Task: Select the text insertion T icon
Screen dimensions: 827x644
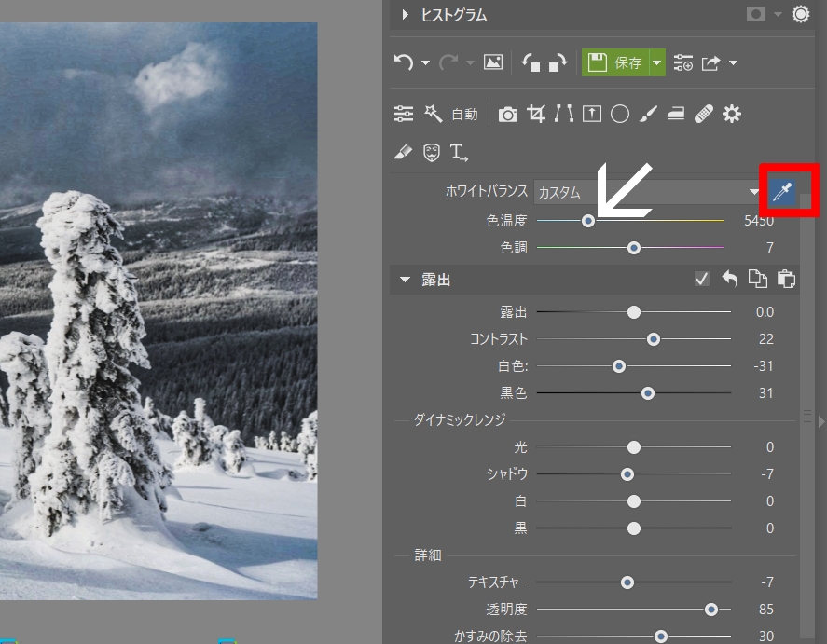Action: point(459,152)
